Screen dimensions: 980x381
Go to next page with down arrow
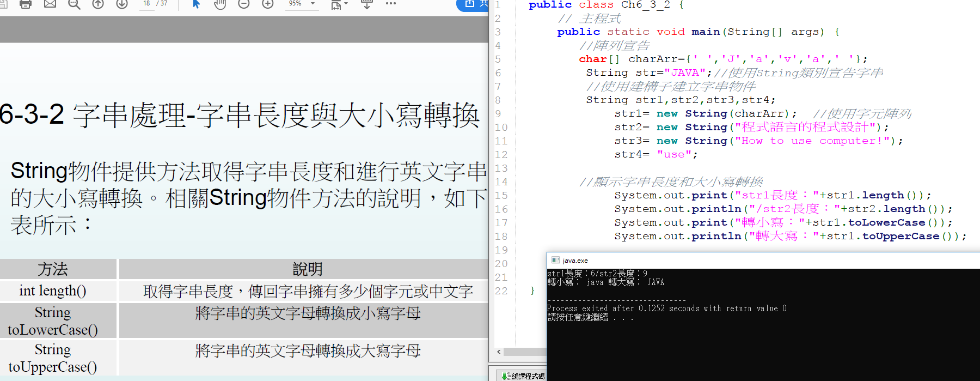coord(122,4)
